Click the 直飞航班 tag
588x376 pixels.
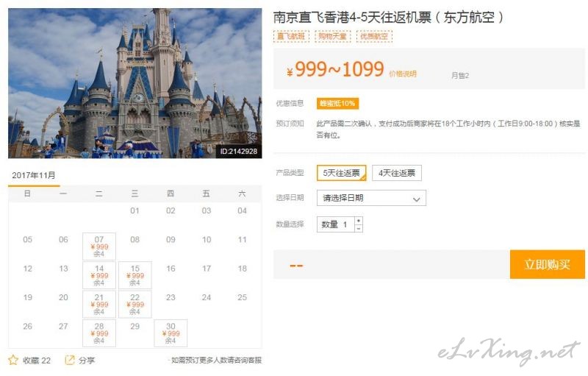[291, 36]
